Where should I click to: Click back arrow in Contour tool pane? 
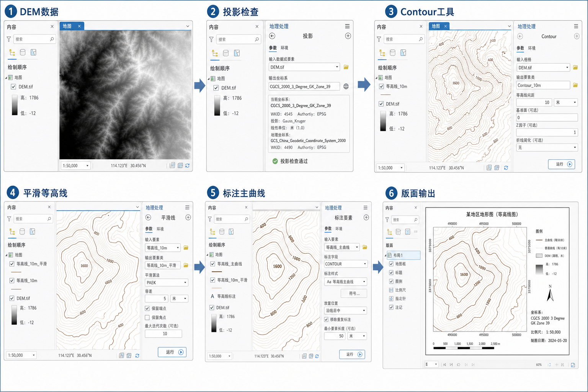(520, 36)
